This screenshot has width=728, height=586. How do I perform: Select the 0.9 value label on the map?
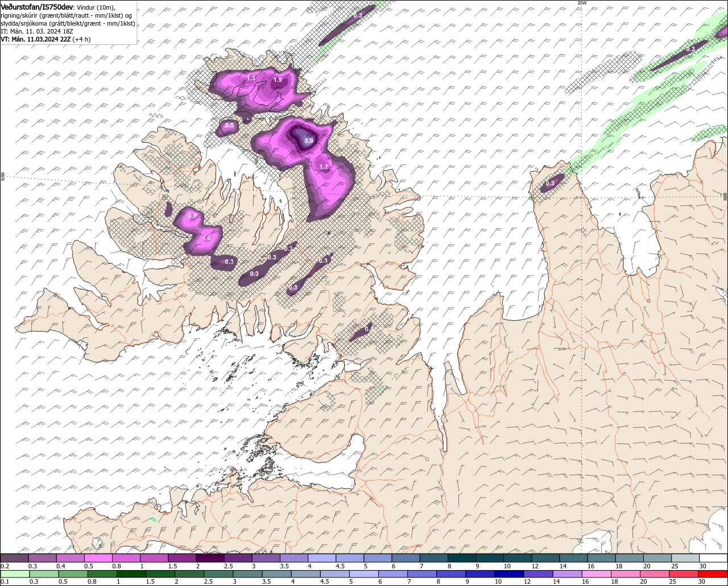coord(192,216)
